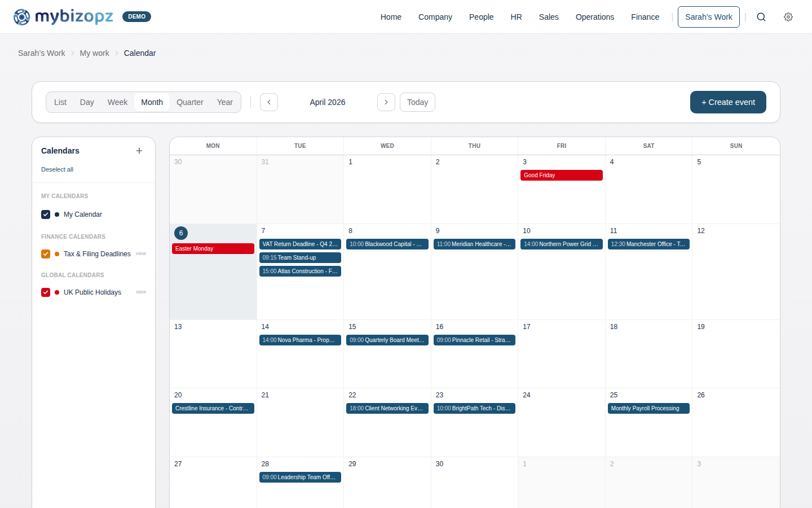Open the Good Friday holiday event

click(x=561, y=175)
